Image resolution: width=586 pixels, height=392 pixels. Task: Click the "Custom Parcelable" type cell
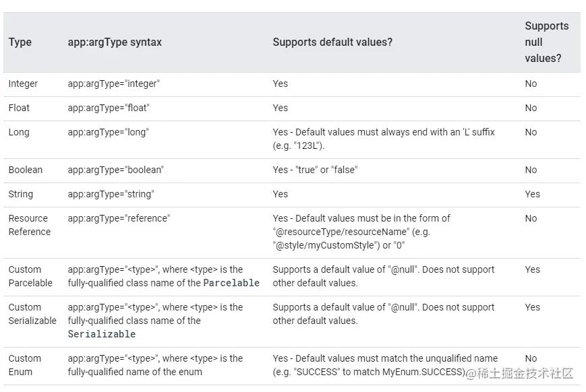click(30, 276)
